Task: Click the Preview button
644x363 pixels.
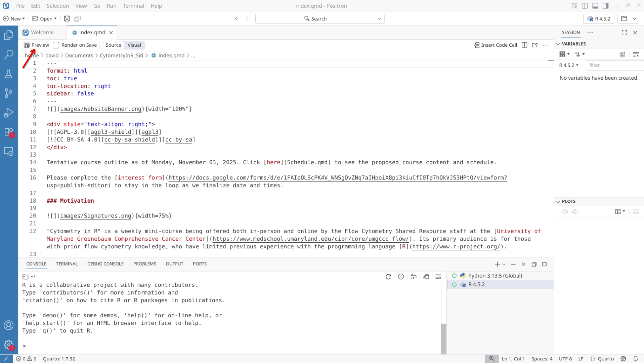Action: tap(36, 45)
